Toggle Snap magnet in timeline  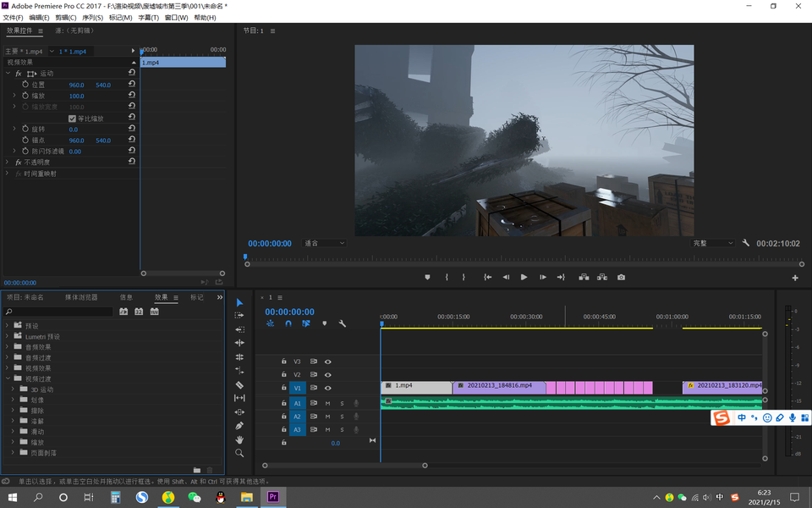288,323
